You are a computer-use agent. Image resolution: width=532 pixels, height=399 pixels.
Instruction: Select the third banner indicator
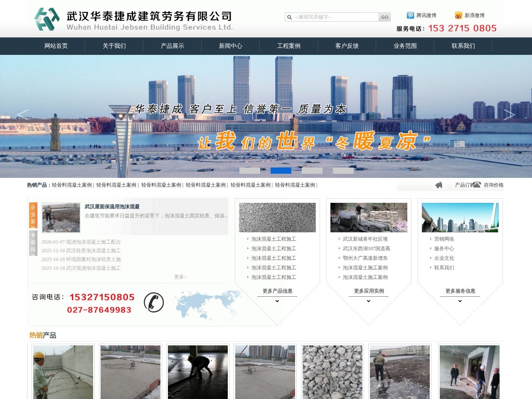(x=312, y=170)
